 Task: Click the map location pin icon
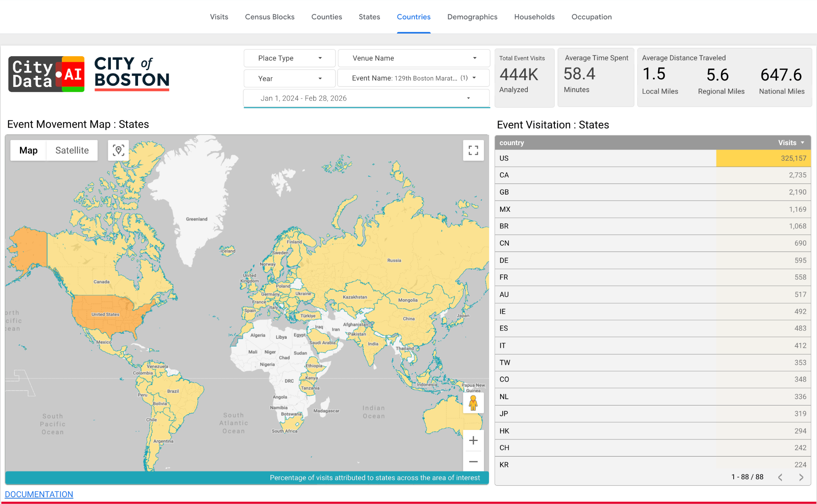click(118, 150)
